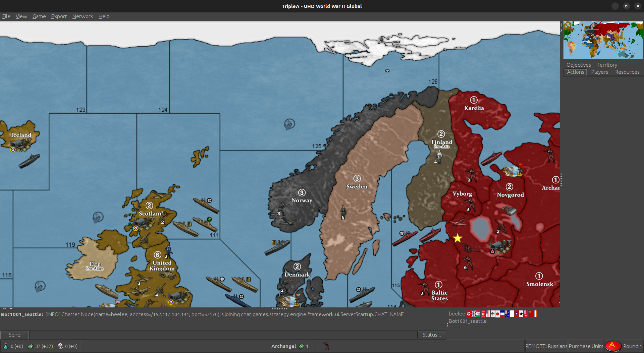Select the Finland infantry unit

pyautogui.click(x=439, y=157)
